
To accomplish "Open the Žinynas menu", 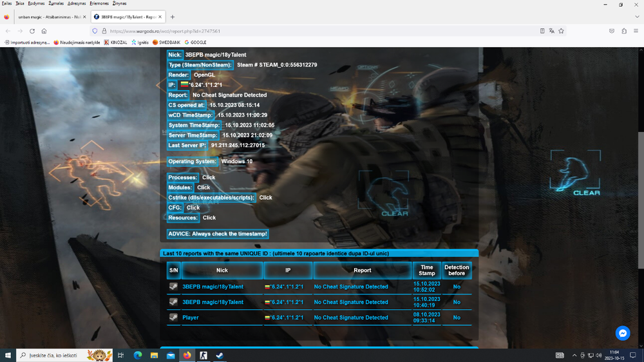I will point(120,3).
